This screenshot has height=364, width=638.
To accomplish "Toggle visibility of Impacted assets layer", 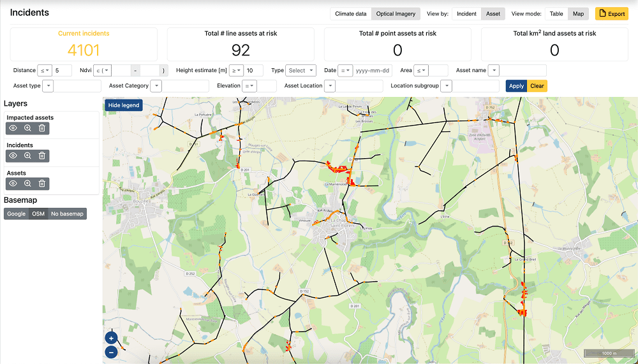I will tap(13, 128).
